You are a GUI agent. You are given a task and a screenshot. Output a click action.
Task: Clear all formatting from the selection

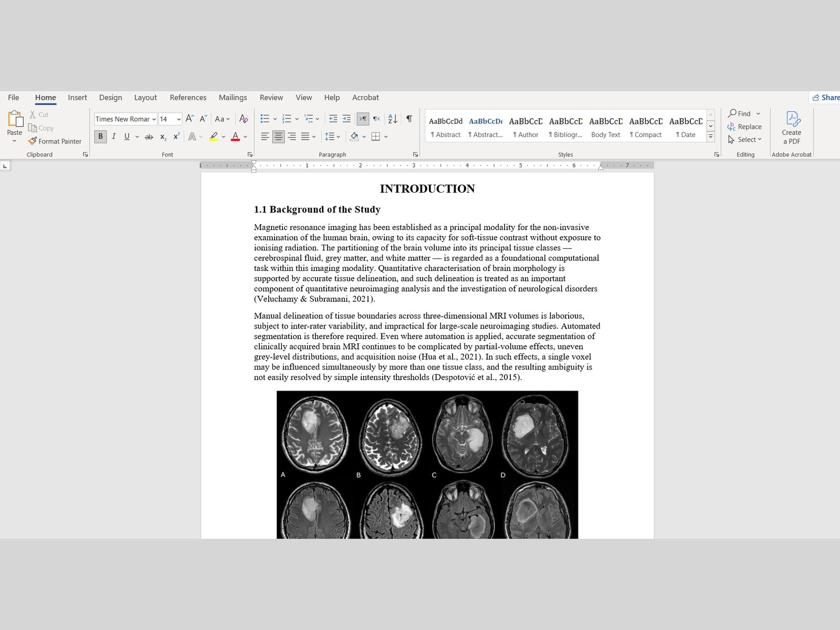pos(244,119)
